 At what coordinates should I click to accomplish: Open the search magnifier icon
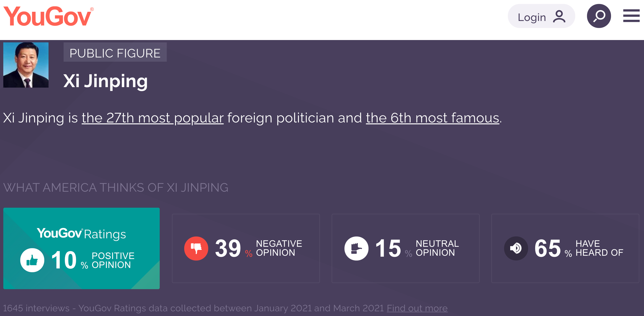click(x=599, y=16)
